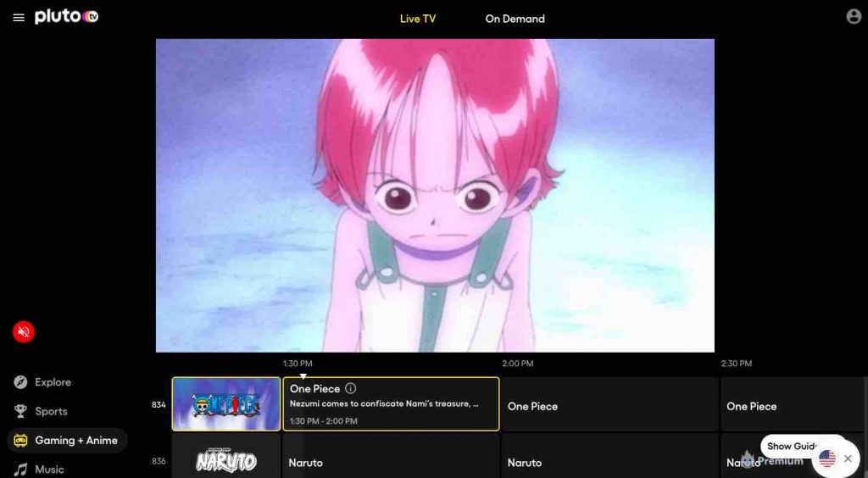Close the flag popup

point(848,459)
